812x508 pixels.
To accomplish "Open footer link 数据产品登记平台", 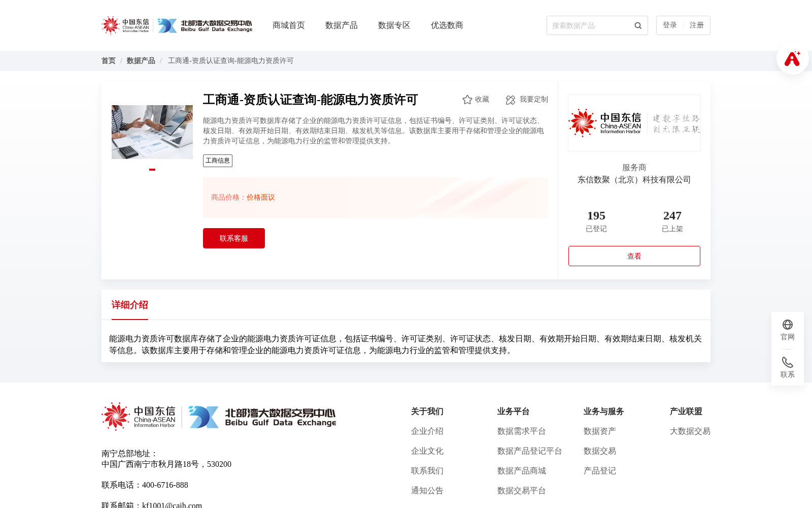I will point(530,451).
